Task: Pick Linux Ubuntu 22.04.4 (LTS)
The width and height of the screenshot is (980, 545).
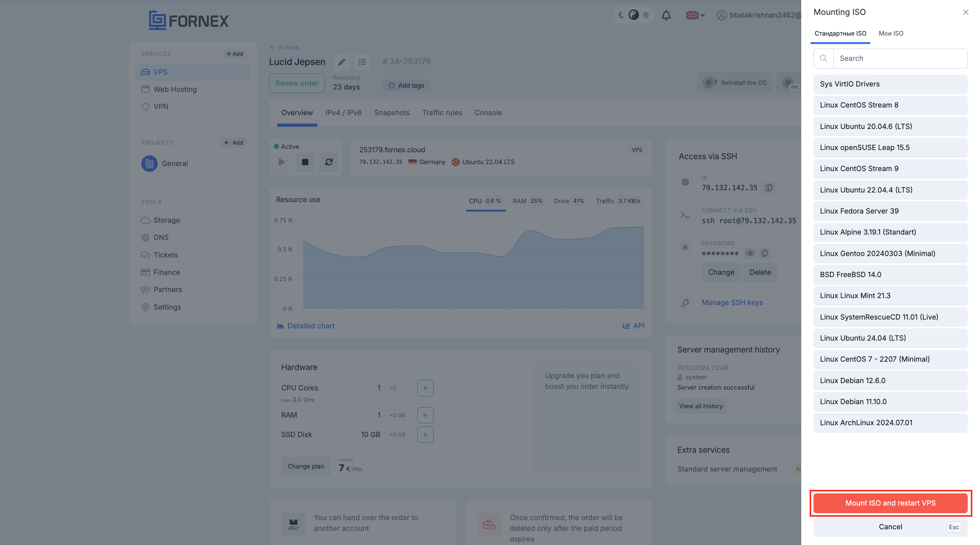Action: [x=890, y=190]
